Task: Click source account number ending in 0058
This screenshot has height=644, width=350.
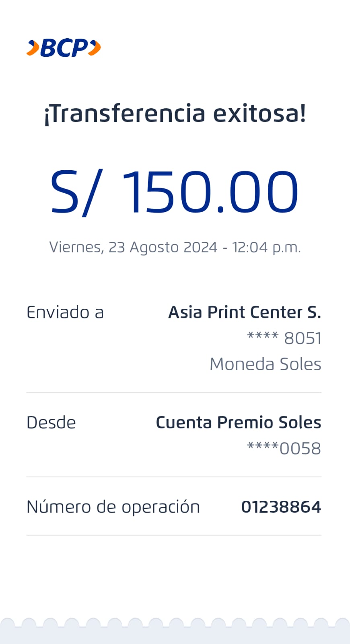Action: point(284,448)
